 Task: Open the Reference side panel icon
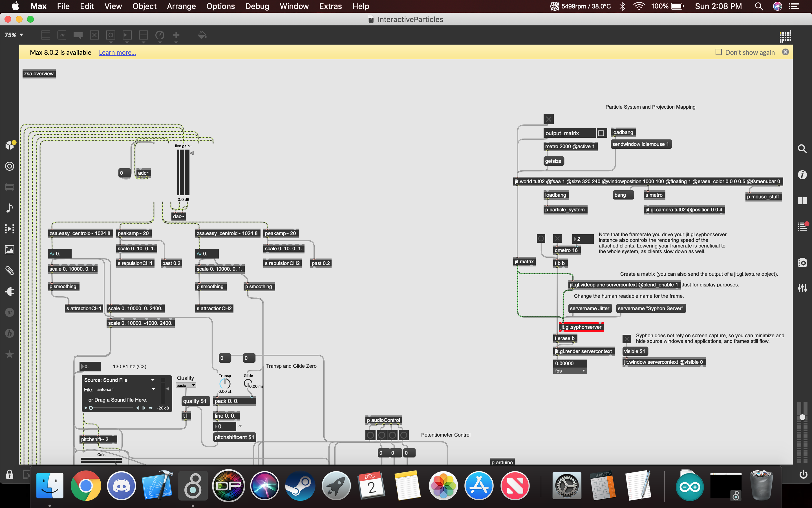802,201
